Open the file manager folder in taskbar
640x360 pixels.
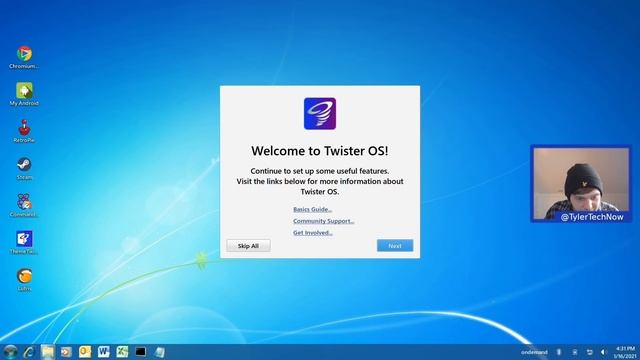[47, 352]
